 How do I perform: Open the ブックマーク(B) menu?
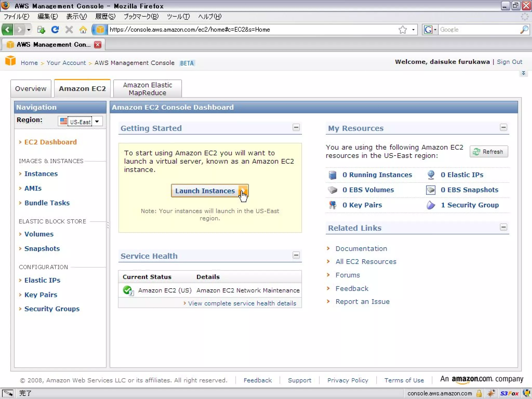pos(141,17)
